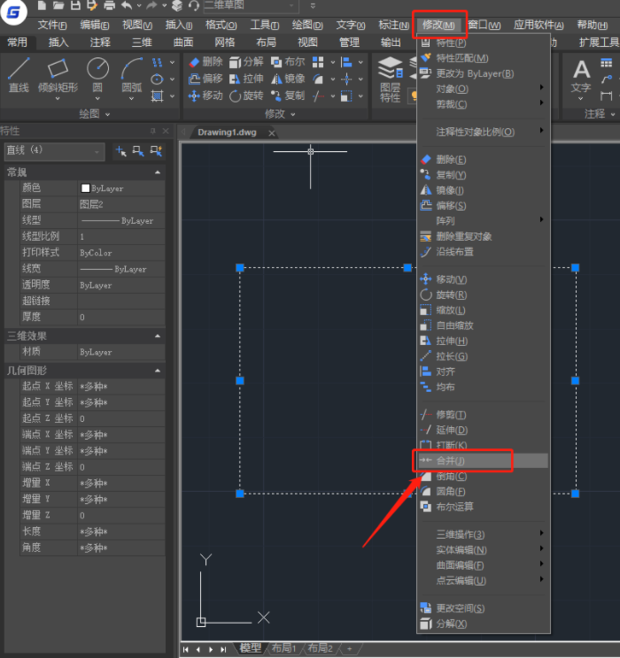Switch to the 模型 tab

(250, 648)
